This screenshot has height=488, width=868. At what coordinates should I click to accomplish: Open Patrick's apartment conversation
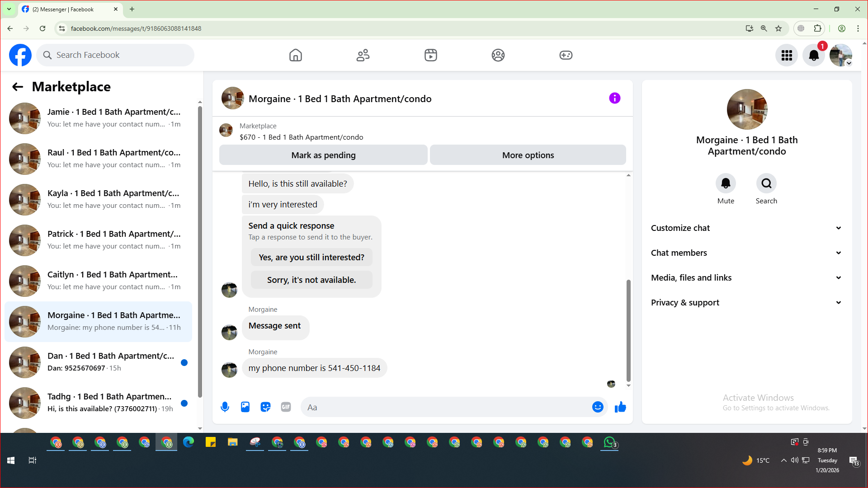99,240
